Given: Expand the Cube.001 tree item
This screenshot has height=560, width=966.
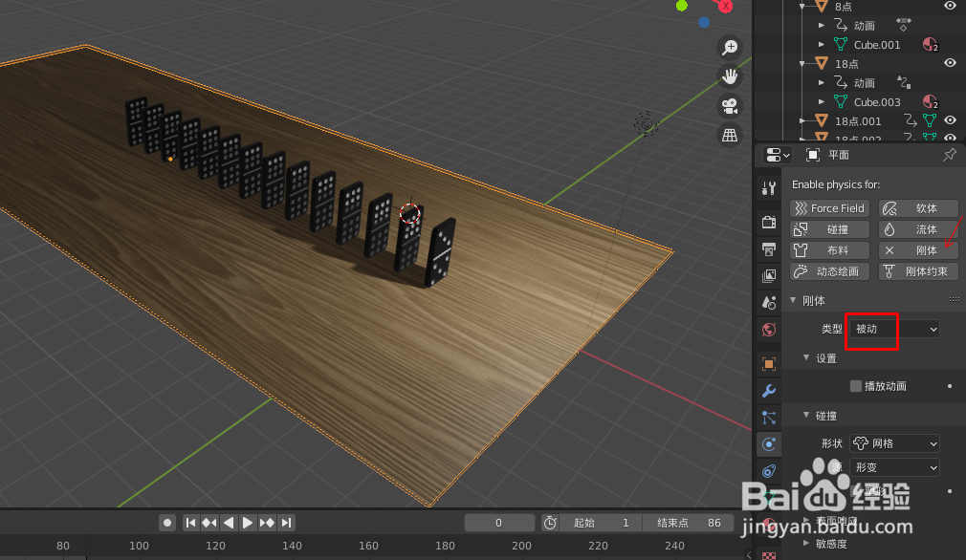Looking at the screenshot, I should tap(821, 44).
